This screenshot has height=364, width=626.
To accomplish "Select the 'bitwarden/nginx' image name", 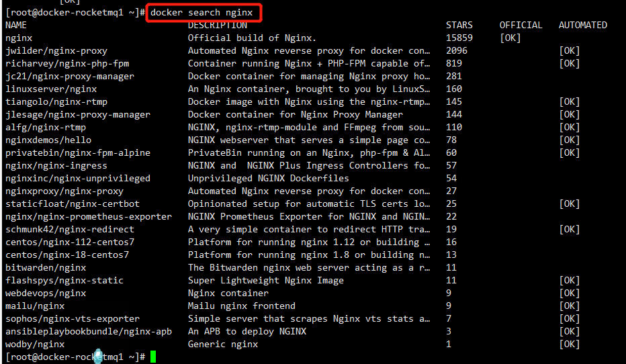I will point(46,268).
